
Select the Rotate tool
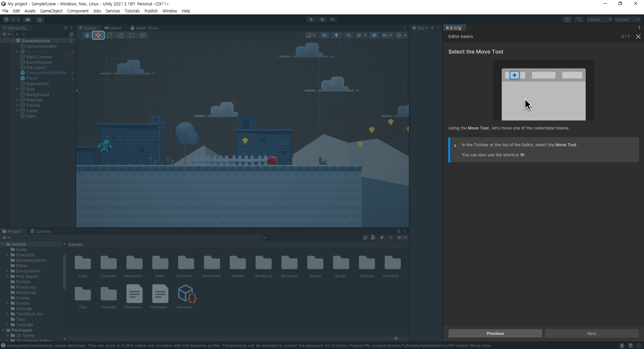point(109,35)
